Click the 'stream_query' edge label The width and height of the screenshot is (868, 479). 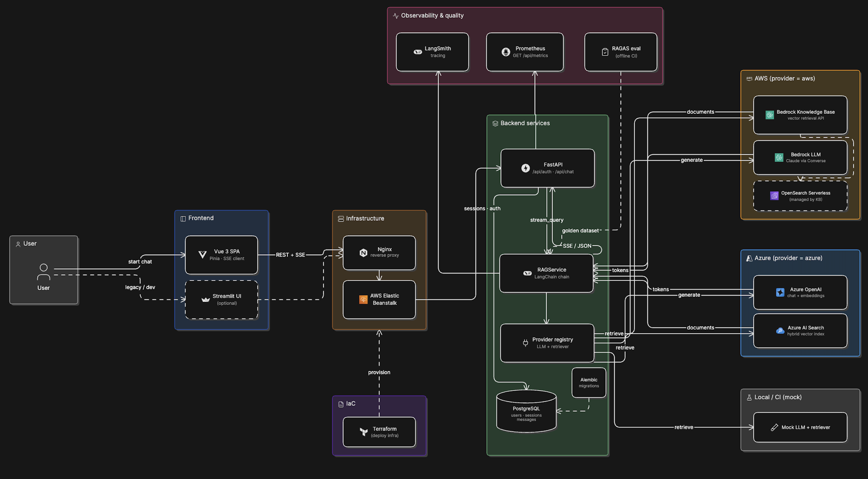click(547, 220)
